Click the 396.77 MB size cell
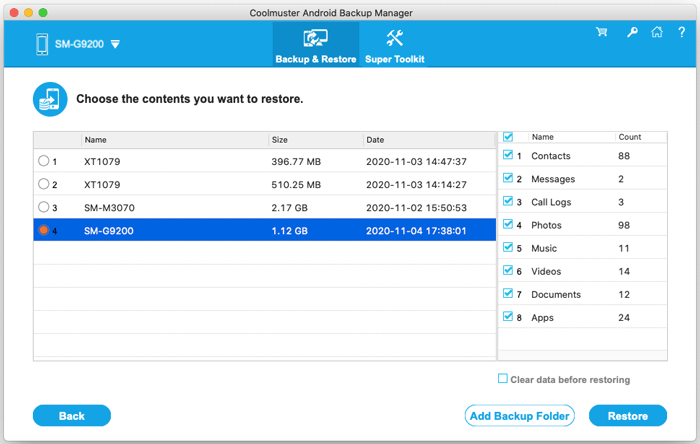 pos(296,162)
